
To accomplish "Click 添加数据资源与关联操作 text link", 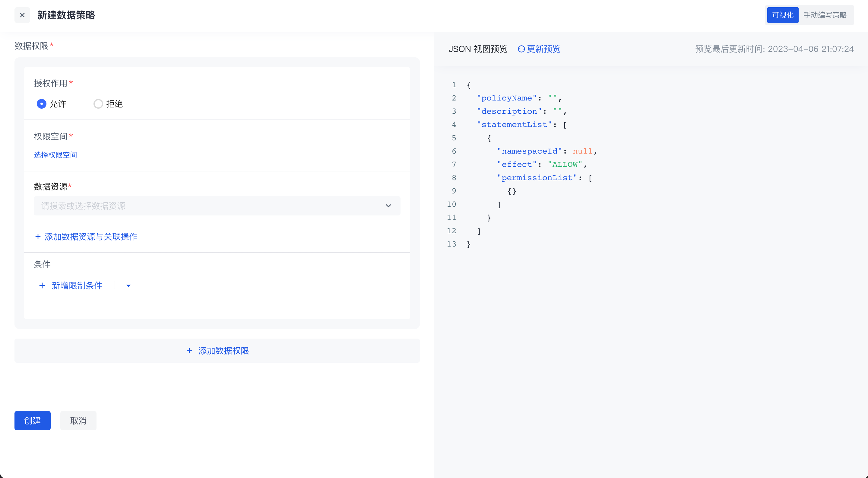I will pos(91,237).
